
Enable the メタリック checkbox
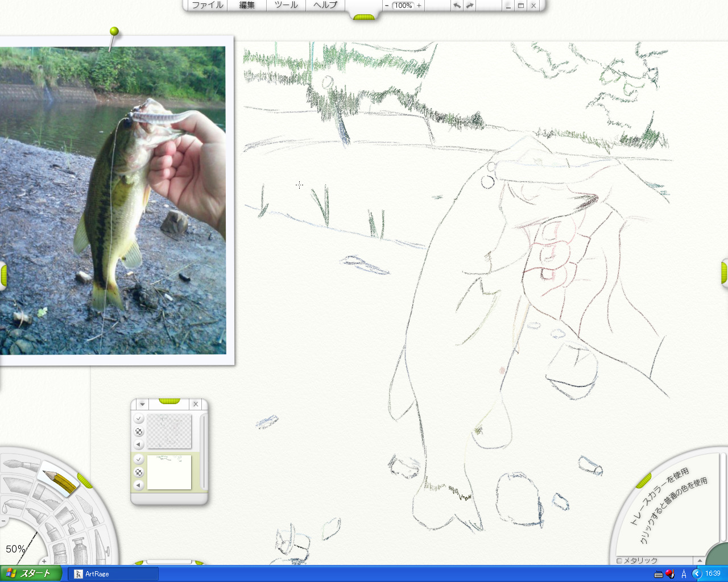pos(619,560)
